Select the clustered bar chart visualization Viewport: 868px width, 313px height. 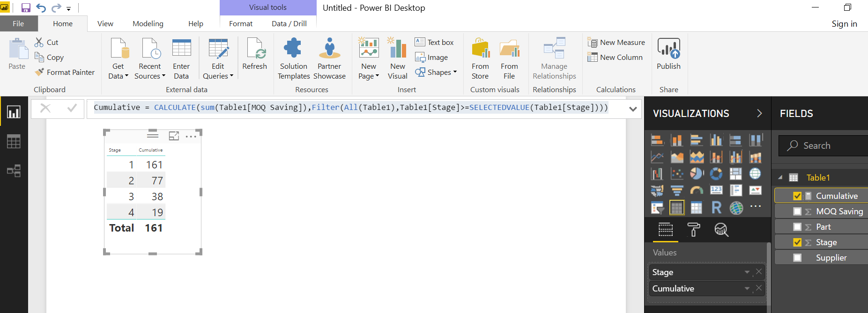[x=697, y=140]
